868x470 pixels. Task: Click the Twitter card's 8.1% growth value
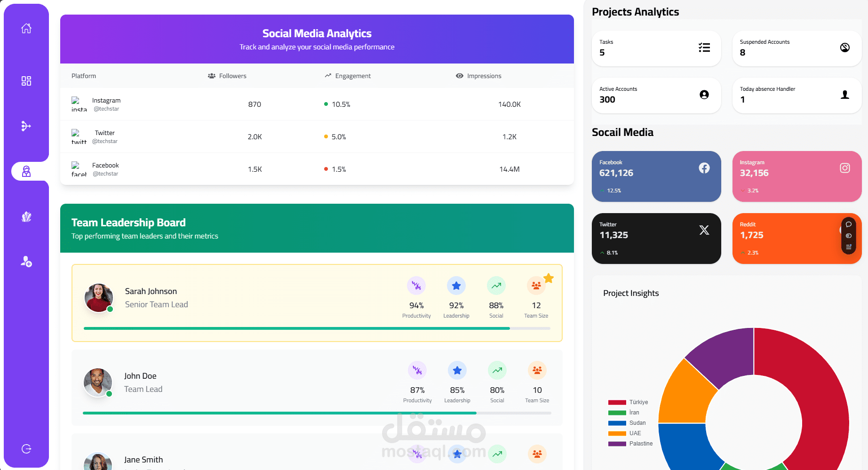(612, 253)
